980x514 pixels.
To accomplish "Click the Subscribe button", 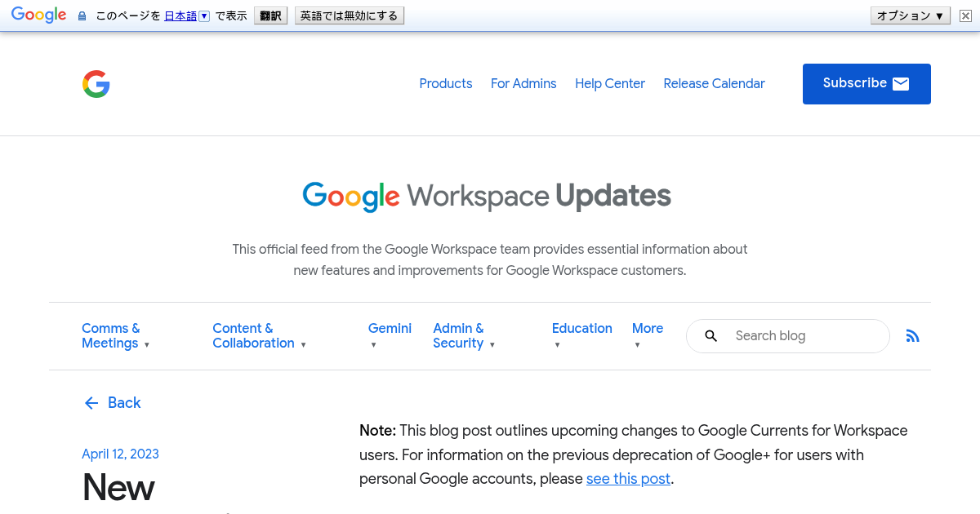I will (866, 84).
